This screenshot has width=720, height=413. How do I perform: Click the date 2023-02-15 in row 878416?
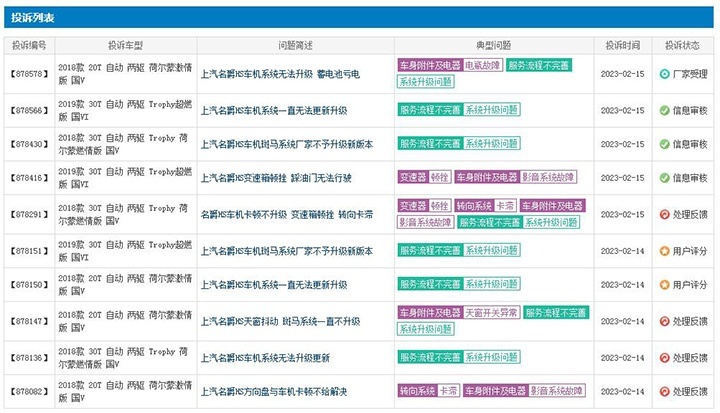(623, 178)
